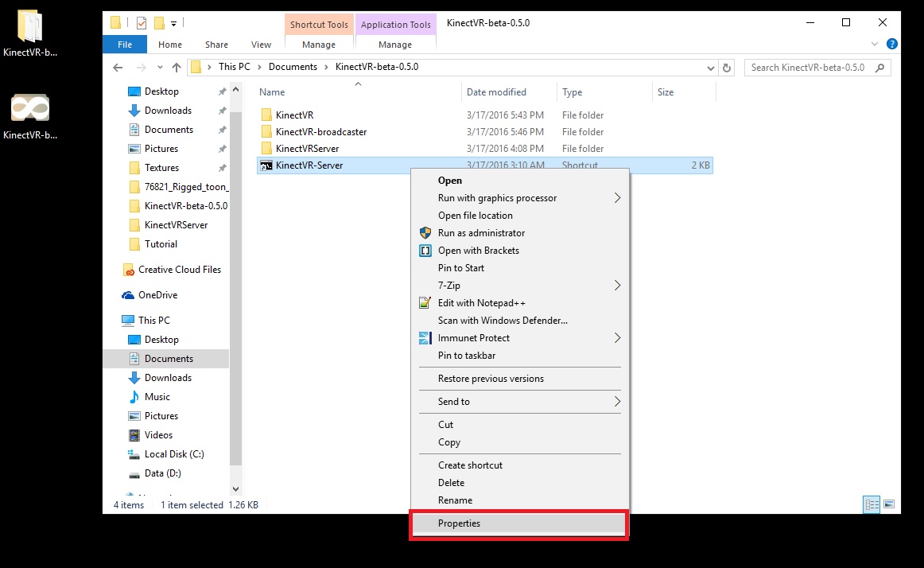
Task: Sort by Date modified column header
Action: pos(496,92)
